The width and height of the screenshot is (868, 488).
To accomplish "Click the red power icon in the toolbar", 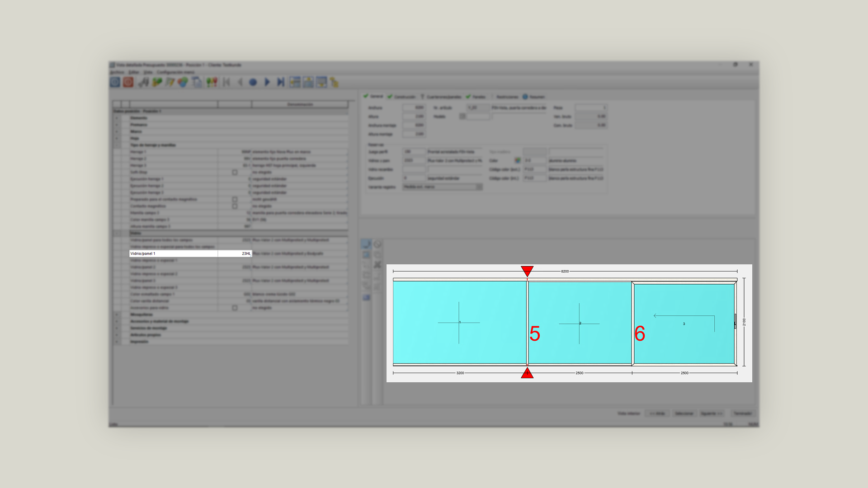I will point(128,82).
